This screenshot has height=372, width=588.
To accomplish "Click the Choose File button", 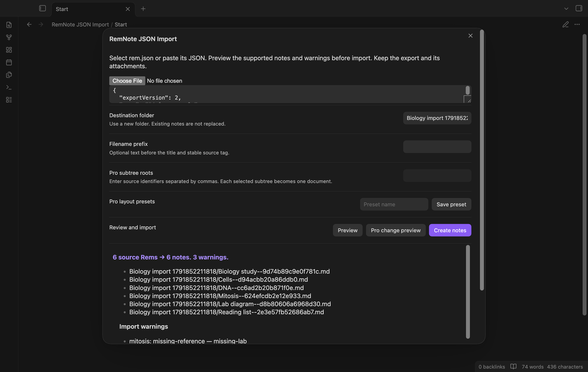I will (127, 81).
